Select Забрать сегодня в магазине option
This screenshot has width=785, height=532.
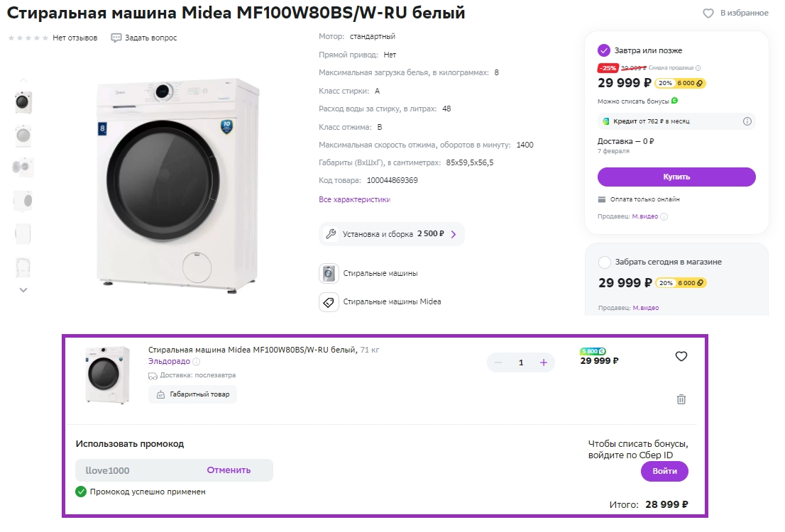pyautogui.click(x=604, y=262)
